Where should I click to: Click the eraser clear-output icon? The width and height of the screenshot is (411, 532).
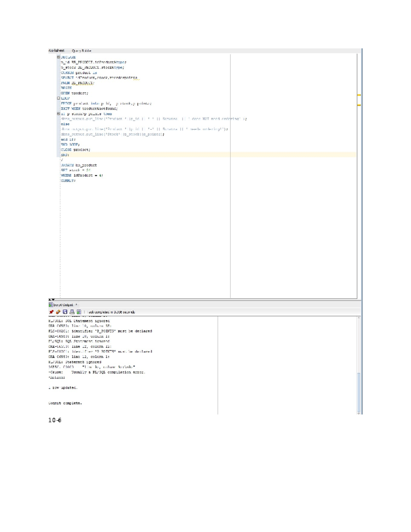58,312
